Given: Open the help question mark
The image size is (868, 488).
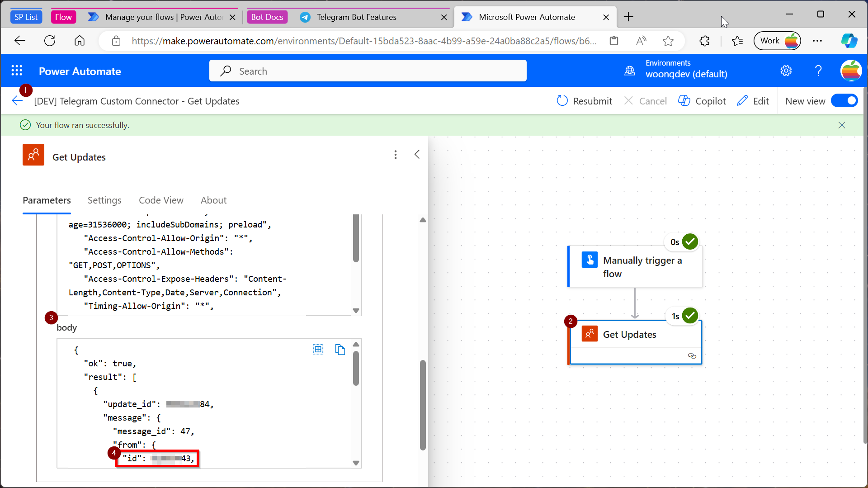Looking at the screenshot, I should pos(818,71).
